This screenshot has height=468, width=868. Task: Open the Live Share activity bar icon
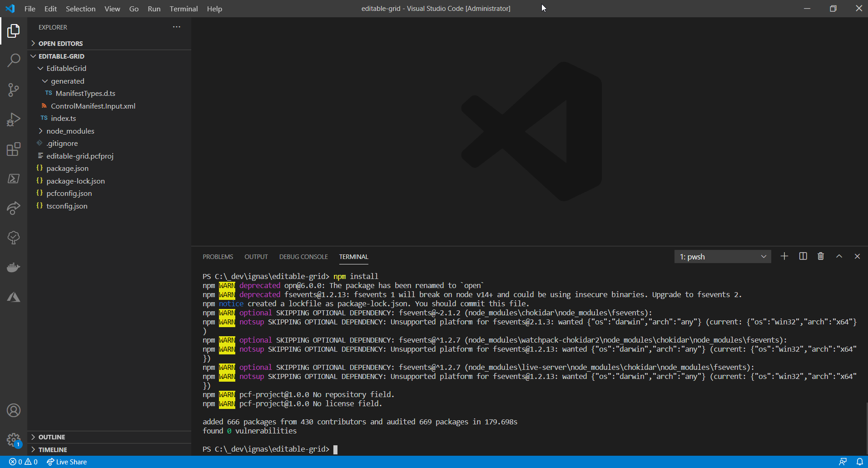coord(14,208)
